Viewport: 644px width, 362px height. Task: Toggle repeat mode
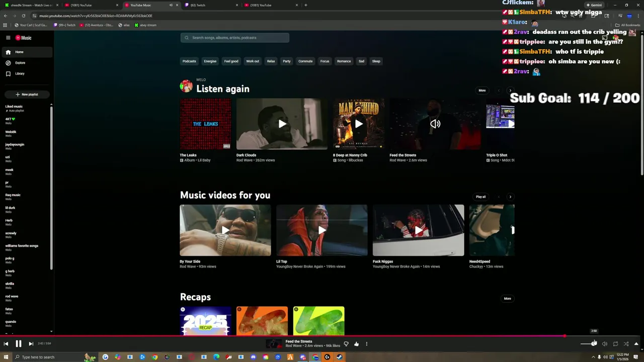[615, 344]
